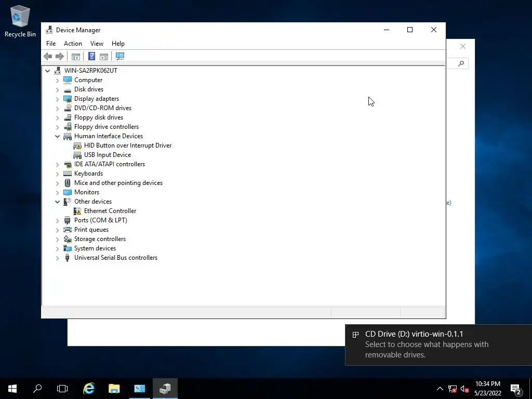Screen dimensions: 532x399
Task: Click the Monitors label
Action: [87, 192]
